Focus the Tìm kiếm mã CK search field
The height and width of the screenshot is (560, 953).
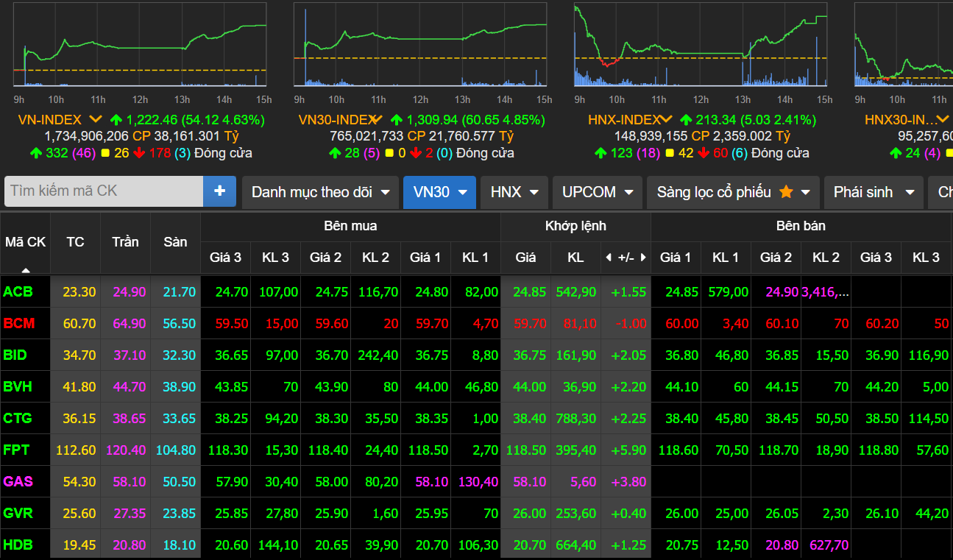(x=104, y=191)
